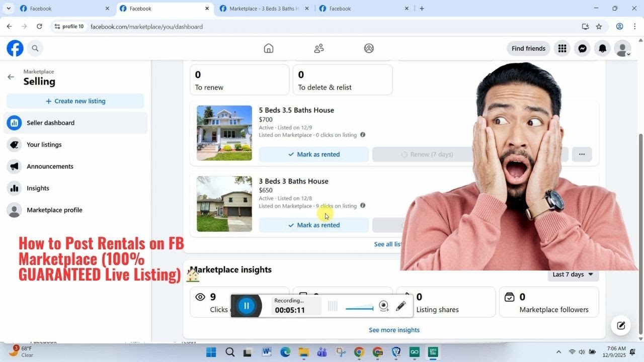Click the To delete & relist card

(343, 80)
